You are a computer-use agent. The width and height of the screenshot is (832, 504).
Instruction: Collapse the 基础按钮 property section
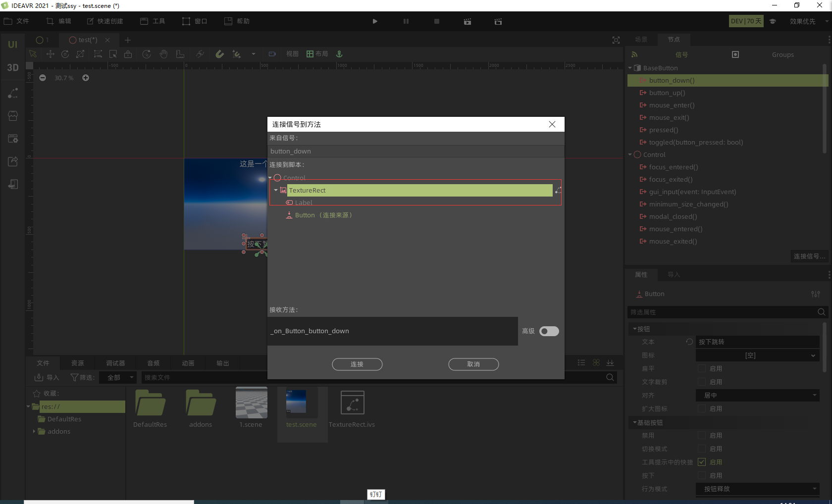coord(634,422)
